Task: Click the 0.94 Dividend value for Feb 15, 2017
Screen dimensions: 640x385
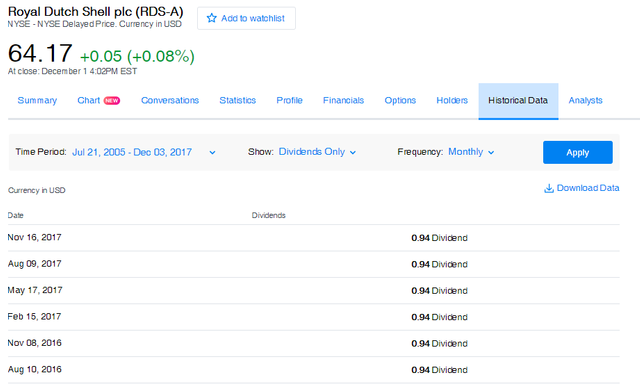Action: [x=439, y=317]
